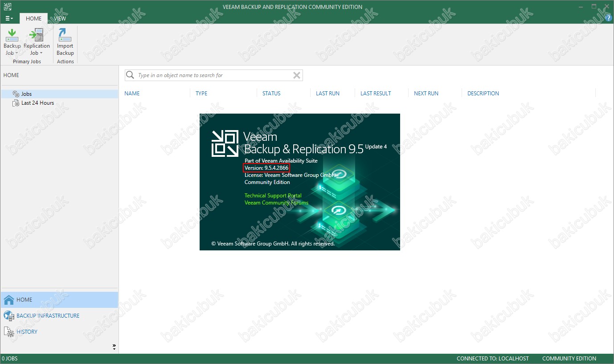Image resolution: width=614 pixels, height=364 pixels.
Task: Click the Update 4 label in splash
Action: [376, 147]
